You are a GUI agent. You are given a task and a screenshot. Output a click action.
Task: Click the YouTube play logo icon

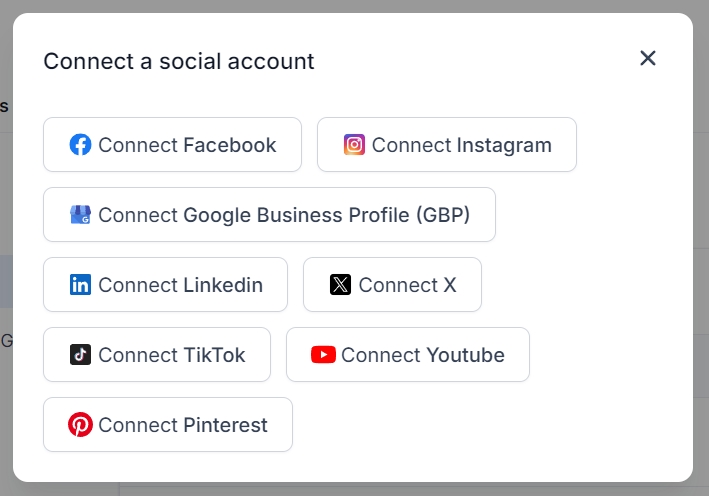[323, 355]
